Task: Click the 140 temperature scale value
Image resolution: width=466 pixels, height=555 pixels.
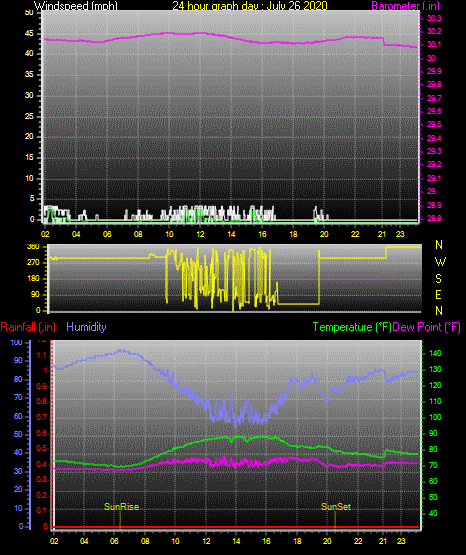Action: click(x=435, y=353)
